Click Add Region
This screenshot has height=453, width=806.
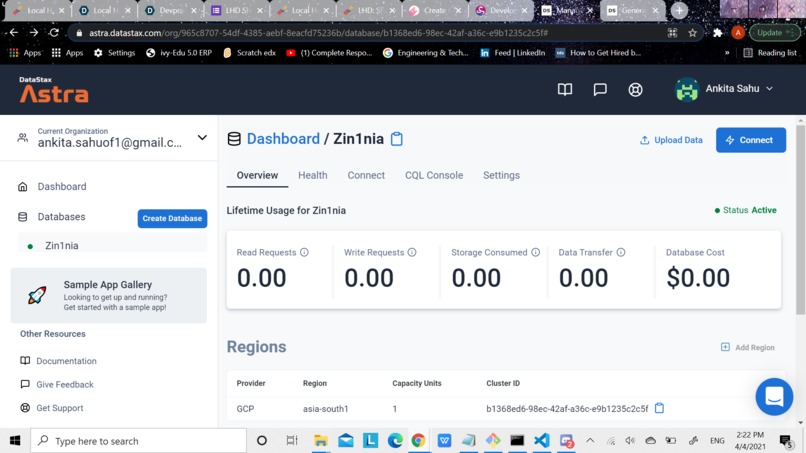747,348
